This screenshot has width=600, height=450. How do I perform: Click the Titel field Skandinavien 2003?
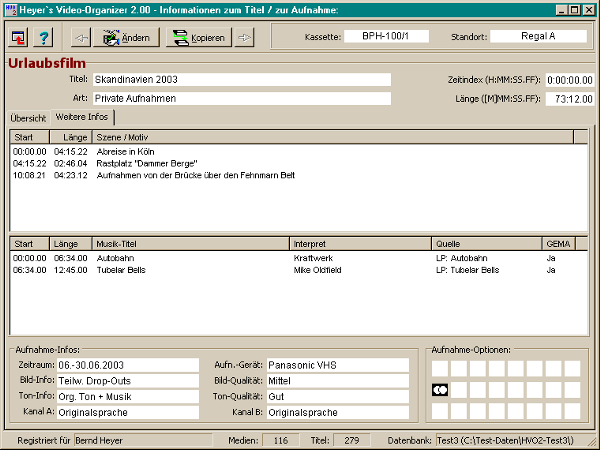point(240,80)
